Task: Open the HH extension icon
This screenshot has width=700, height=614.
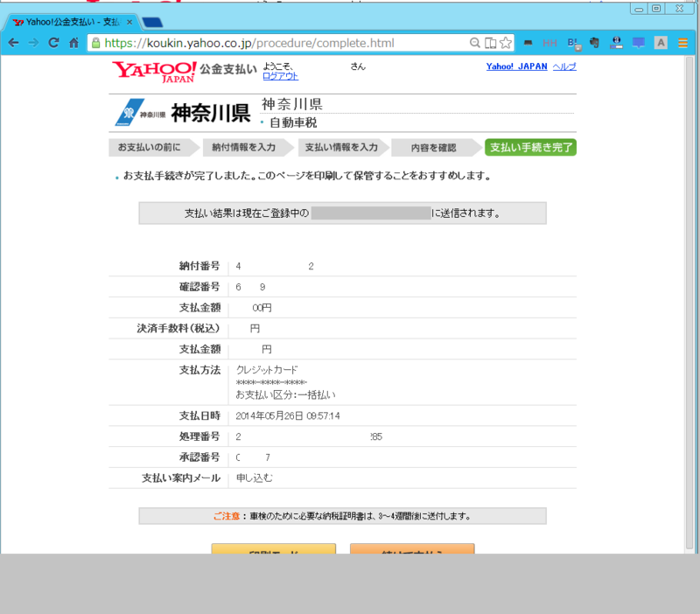Action: point(549,43)
